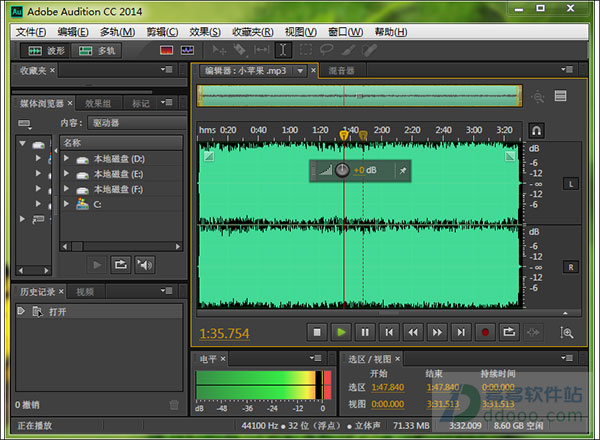Stop playback
This screenshot has width=600, height=440.
(317, 332)
